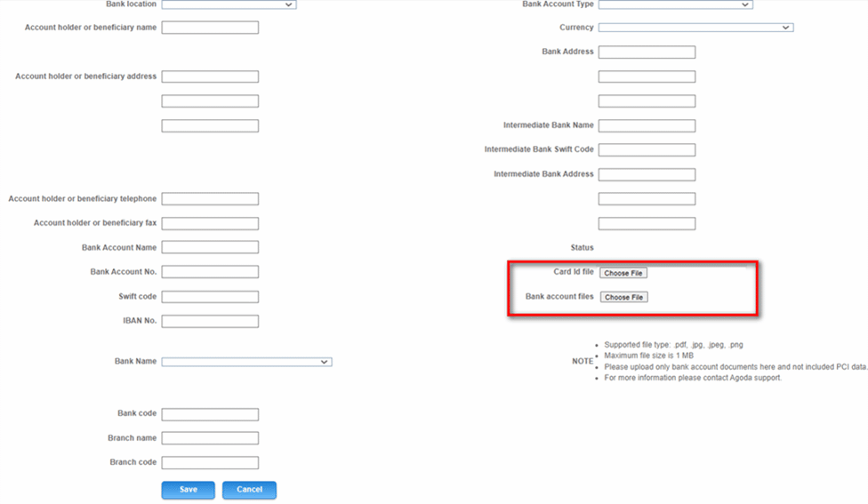868x504 pixels.
Task: Expand the Bank Name dropdown
Action: point(246,362)
